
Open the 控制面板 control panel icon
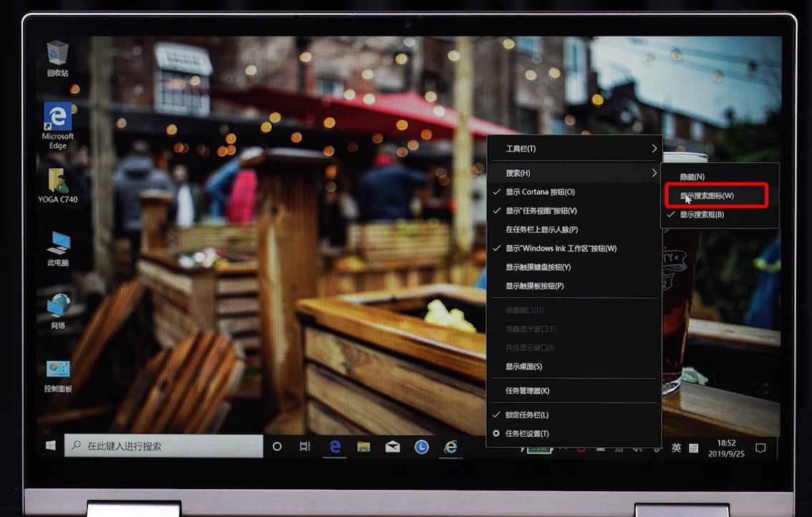[x=57, y=371]
